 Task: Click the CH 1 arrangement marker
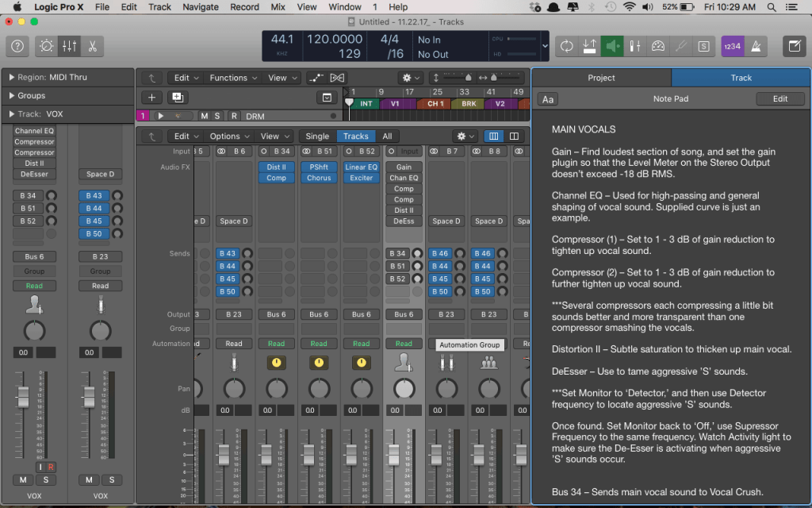click(435, 104)
